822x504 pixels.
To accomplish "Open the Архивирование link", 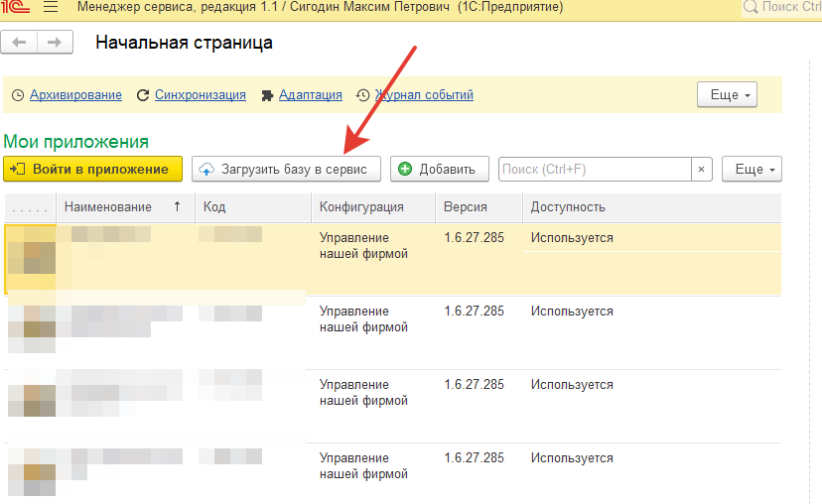I will [x=75, y=95].
